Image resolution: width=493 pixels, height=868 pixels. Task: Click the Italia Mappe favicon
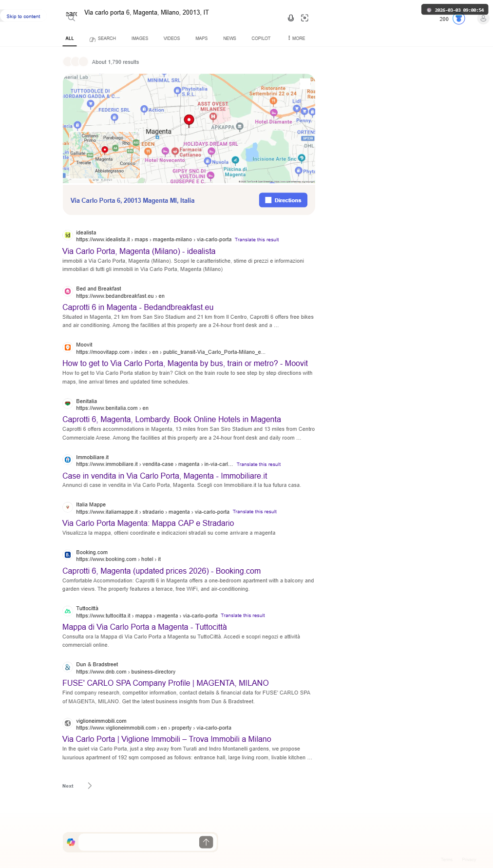[x=68, y=507]
